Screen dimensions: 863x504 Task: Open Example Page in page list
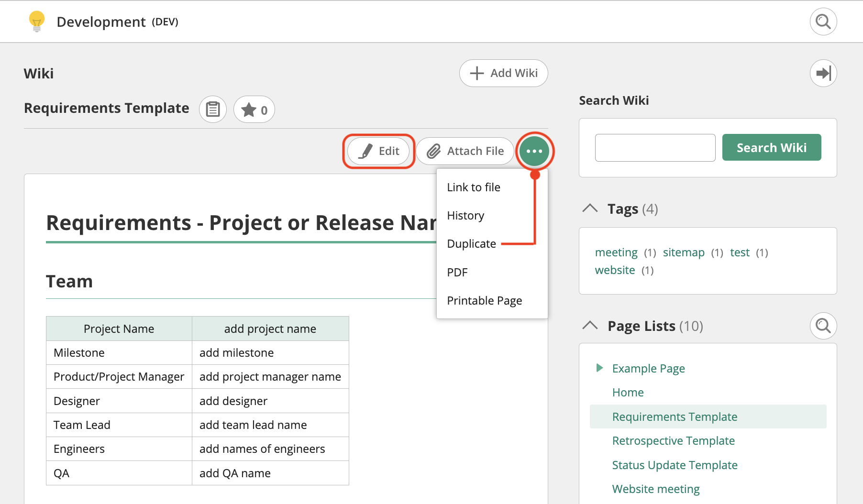(x=648, y=369)
